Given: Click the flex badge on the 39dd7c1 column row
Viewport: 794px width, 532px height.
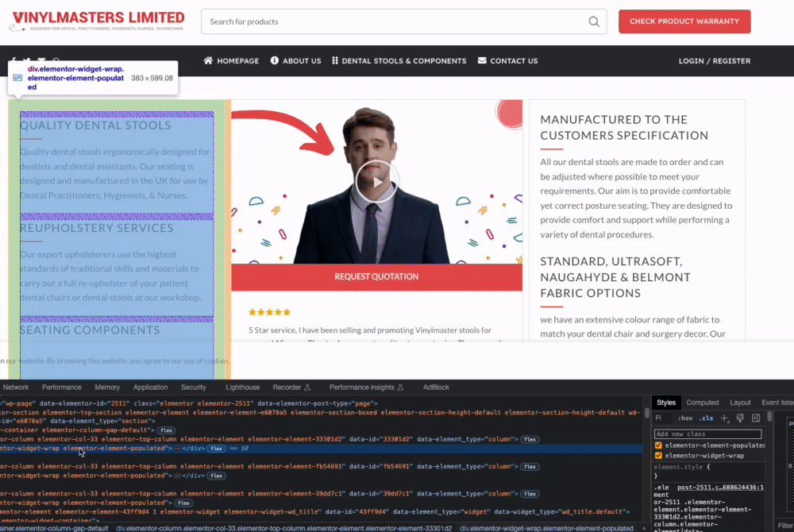Looking at the screenshot, I should click(530, 494).
